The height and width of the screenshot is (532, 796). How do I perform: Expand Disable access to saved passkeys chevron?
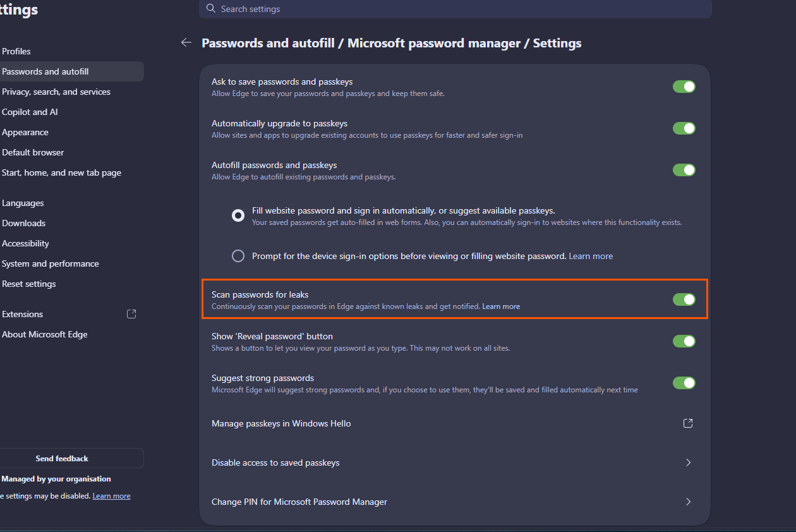(688, 462)
